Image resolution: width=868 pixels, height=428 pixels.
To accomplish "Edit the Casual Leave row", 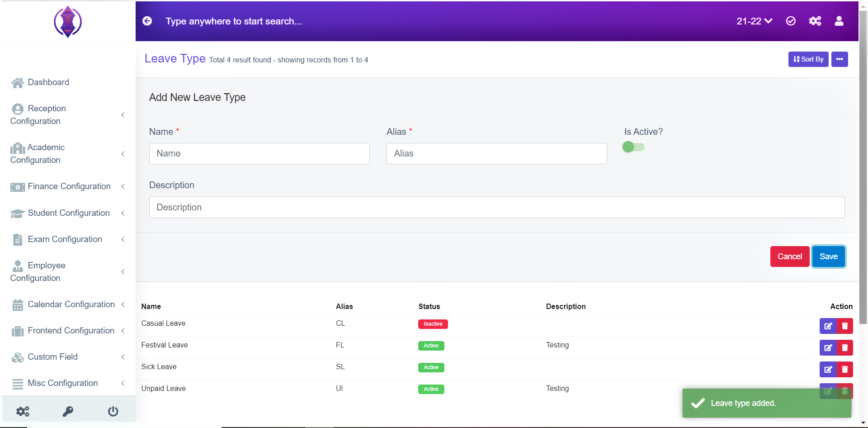I will coord(828,326).
